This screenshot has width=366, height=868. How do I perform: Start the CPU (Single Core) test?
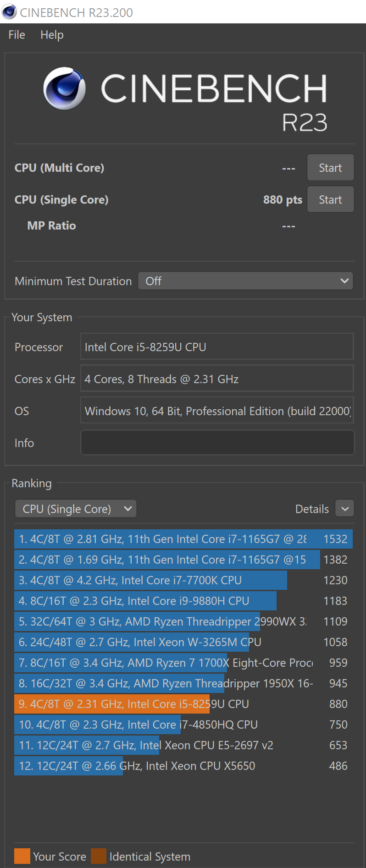[330, 200]
